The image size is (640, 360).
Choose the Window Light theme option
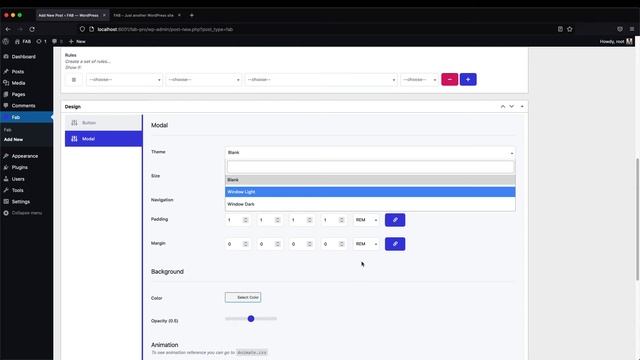370,192
